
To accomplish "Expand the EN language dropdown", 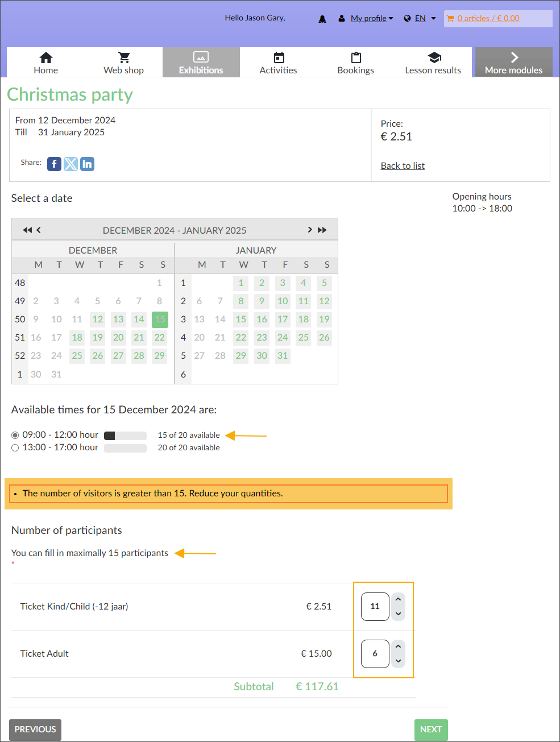I will coord(421,18).
